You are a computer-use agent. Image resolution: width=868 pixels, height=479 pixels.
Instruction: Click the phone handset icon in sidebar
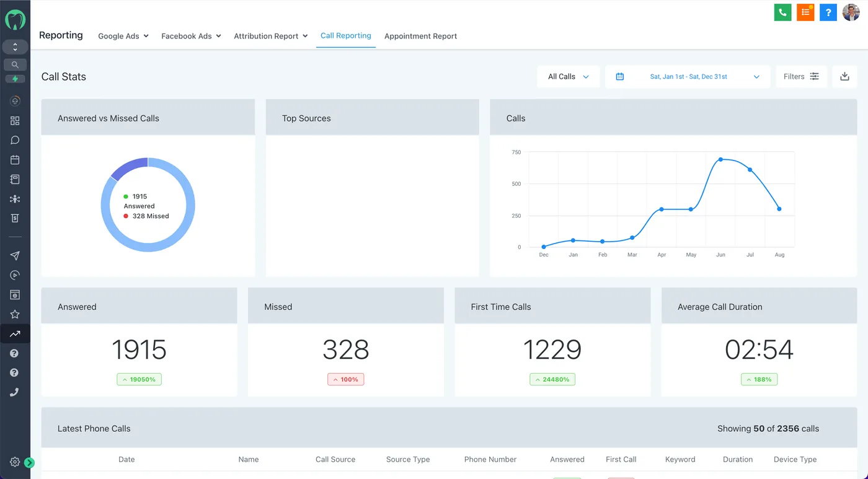tap(15, 392)
